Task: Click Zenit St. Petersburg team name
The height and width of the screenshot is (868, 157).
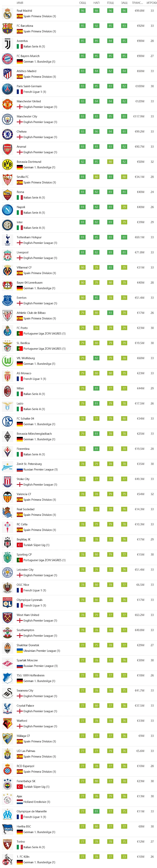Action: tap(29, 464)
